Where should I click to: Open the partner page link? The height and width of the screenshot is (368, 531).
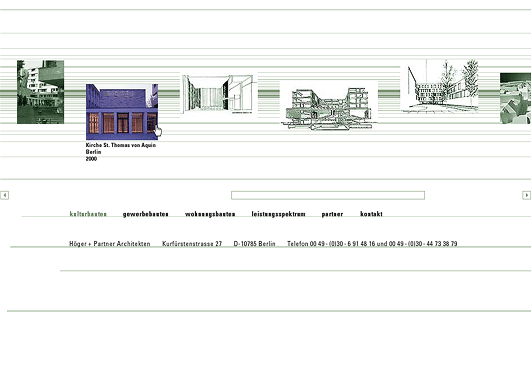(332, 214)
